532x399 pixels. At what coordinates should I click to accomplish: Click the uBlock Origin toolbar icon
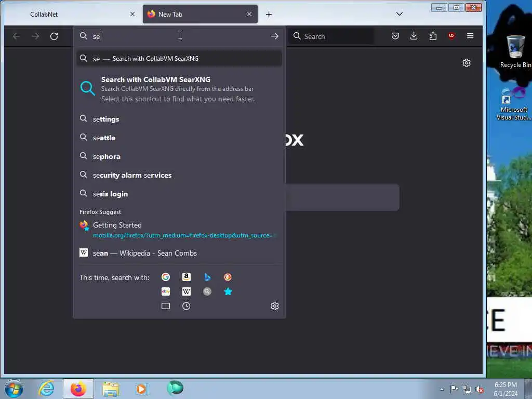tap(451, 36)
